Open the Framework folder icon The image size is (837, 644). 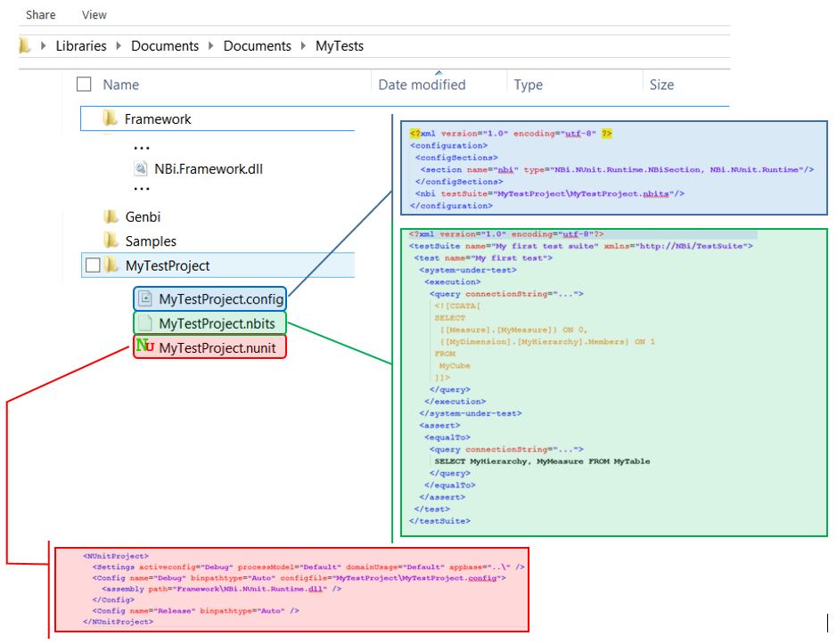(111, 118)
